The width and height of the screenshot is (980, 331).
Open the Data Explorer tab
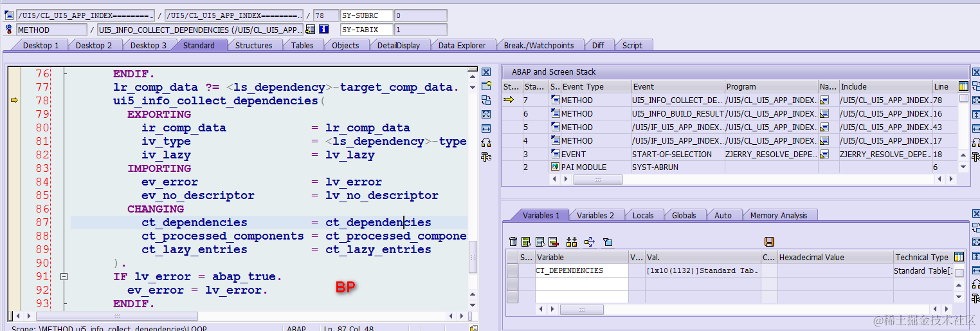[462, 45]
